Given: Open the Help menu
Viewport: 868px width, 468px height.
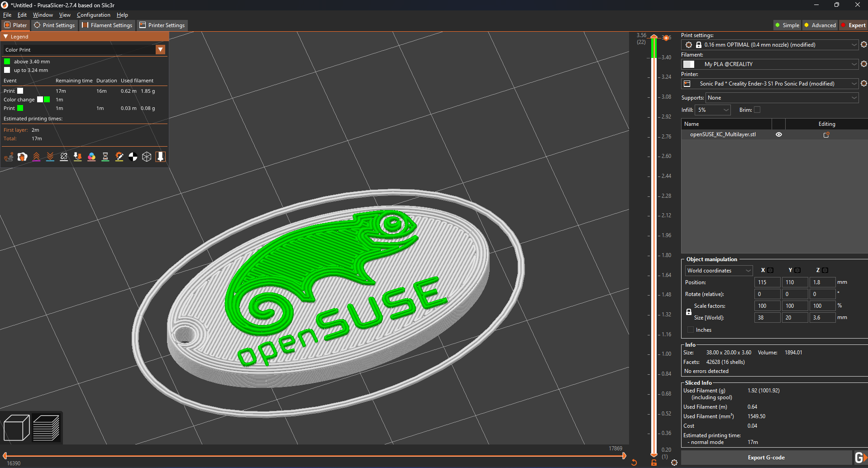Looking at the screenshot, I should tap(122, 15).
